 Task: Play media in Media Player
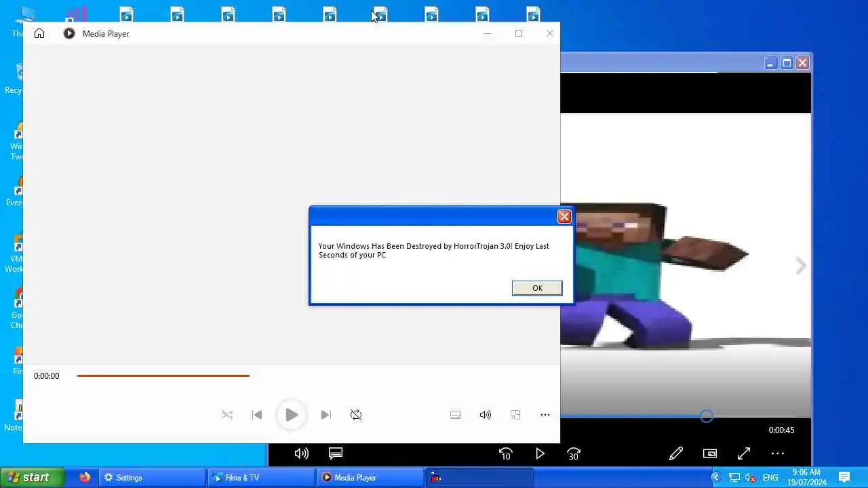point(291,415)
